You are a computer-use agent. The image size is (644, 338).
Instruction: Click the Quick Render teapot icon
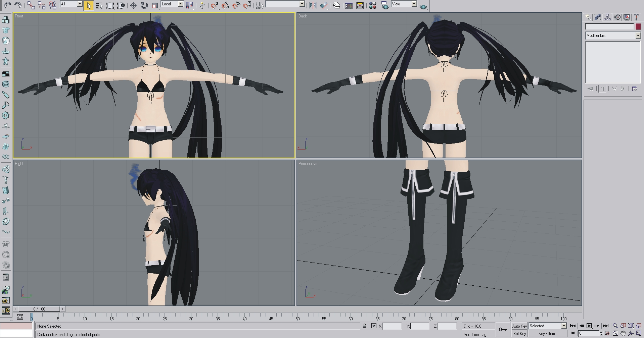click(x=423, y=6)
